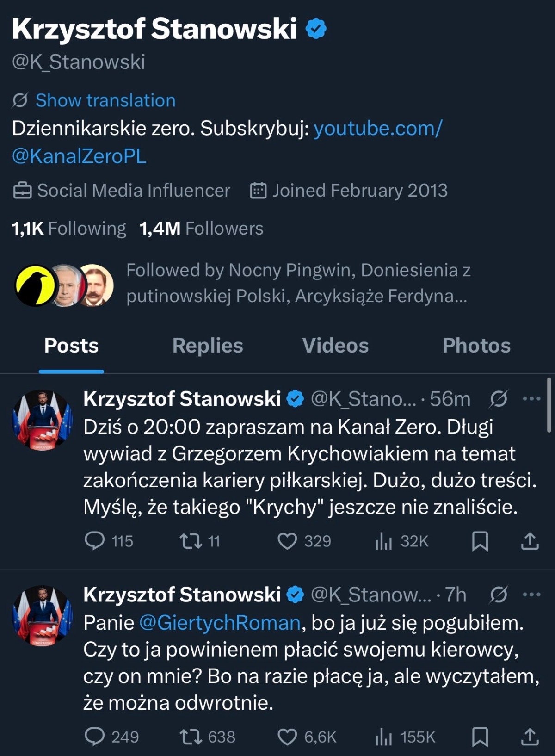Show translation of the profile bio

pos(105,100)
